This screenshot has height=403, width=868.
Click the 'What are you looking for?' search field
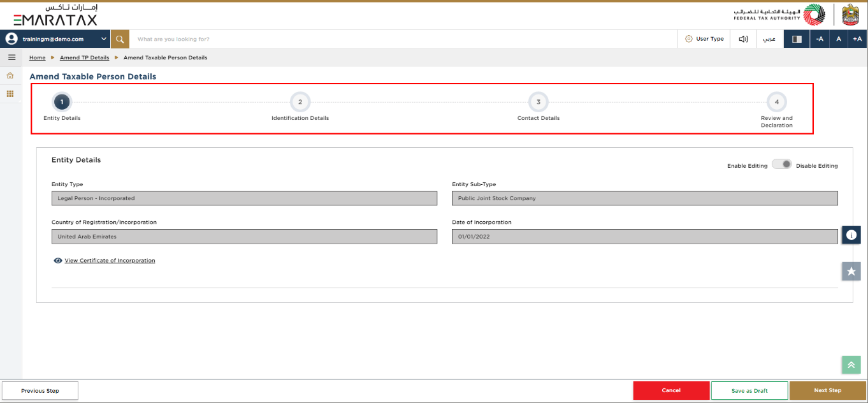coord(403,39)
